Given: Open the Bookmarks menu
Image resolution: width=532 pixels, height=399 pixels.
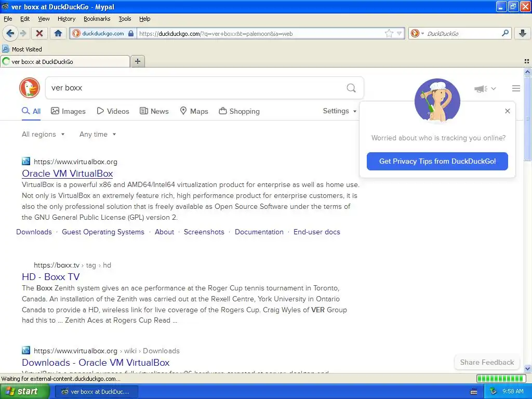Looking at the screenshot, I should (97, 19).
